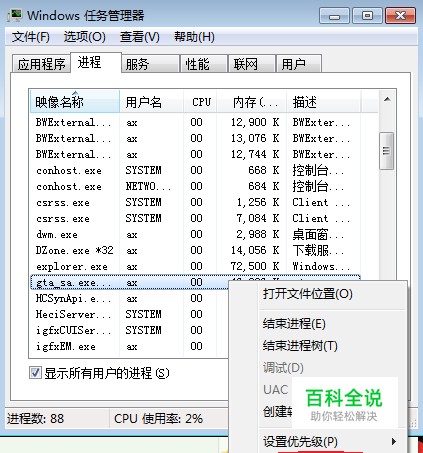
Task: Click scrollbar up arrow in process list
Action: 387,99
